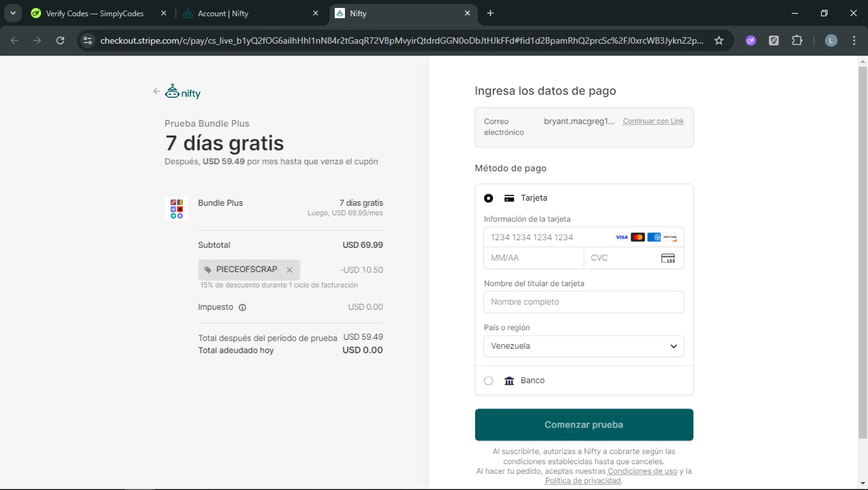The height and width of the screenshot is (490, 868).
Task: Click the Discover card brand icon
Action: click(670, 237)
